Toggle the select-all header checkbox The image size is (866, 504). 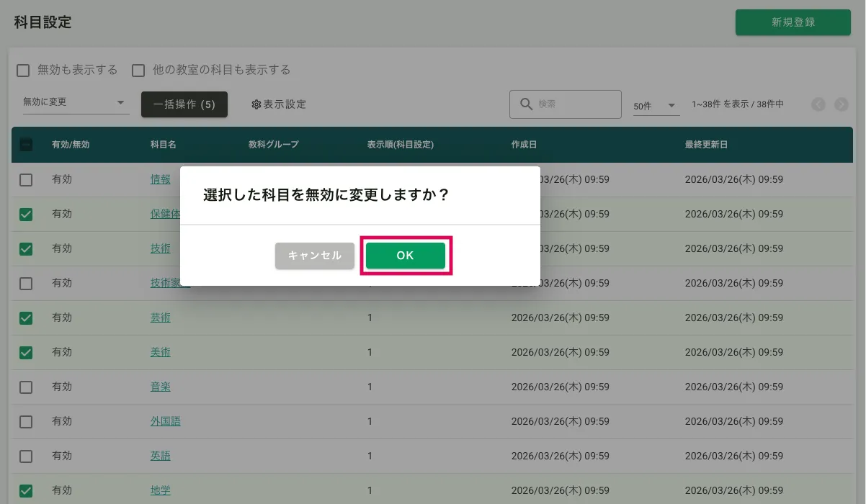(x=26, y=145)
